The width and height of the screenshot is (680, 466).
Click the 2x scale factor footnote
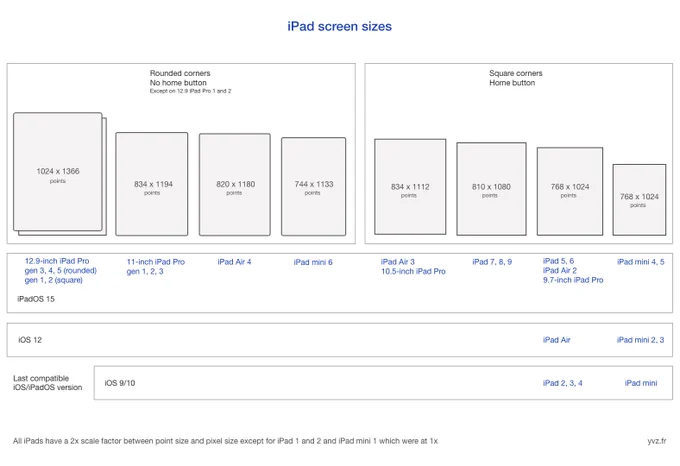(226, 441)
